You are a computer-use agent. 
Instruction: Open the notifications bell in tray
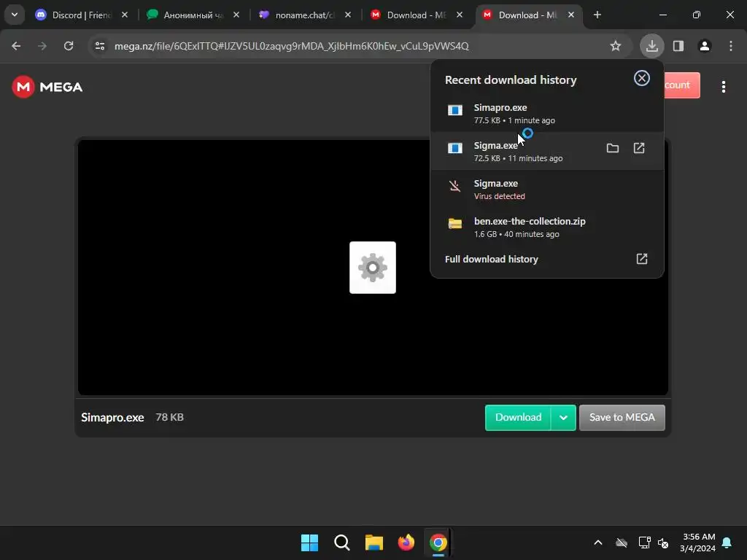tap(727, 542)
